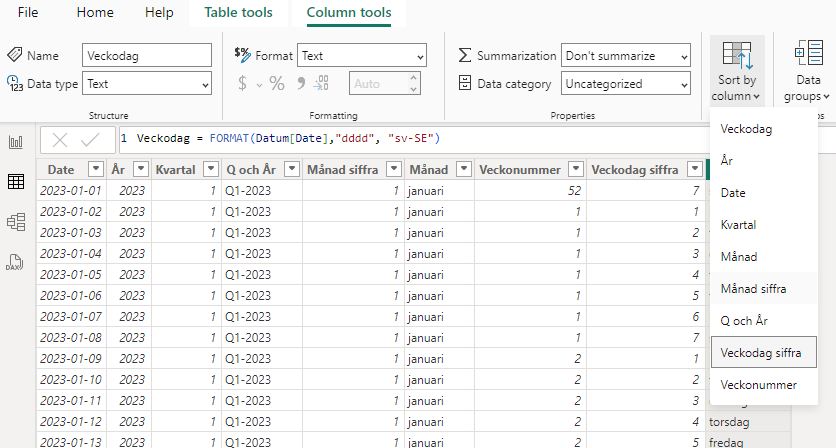
Task: Open the Home ribbon tab
Action: tap(95, 13)
